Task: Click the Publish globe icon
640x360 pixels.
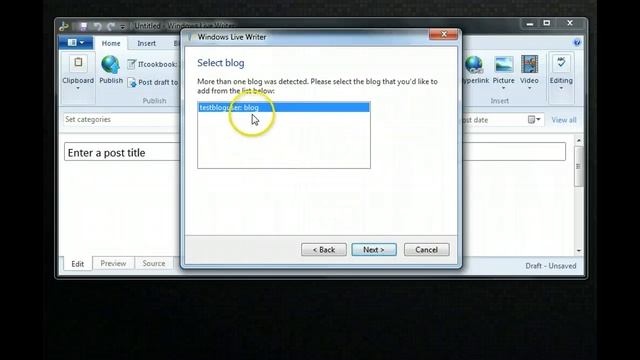Action: pyautogui.click(x=111, y=64)
